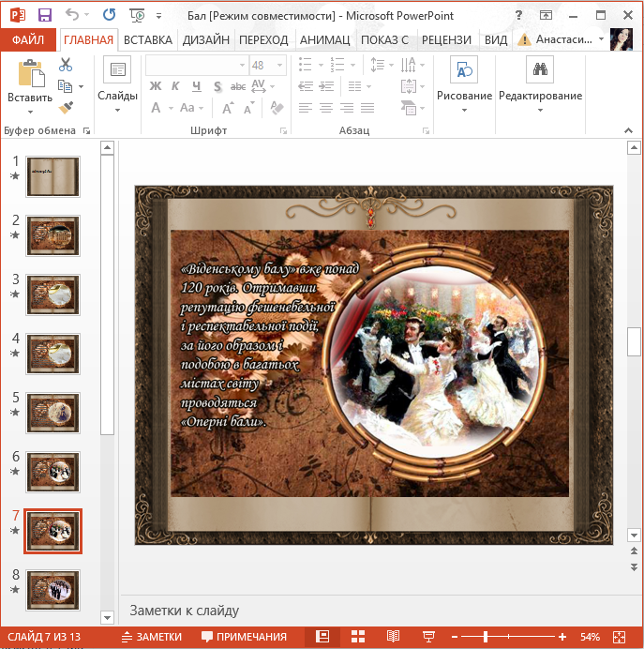The width and height of the screenshot is (644, 649).
Task: Open PowerPoint Help question mark
Action: point(518,15)
